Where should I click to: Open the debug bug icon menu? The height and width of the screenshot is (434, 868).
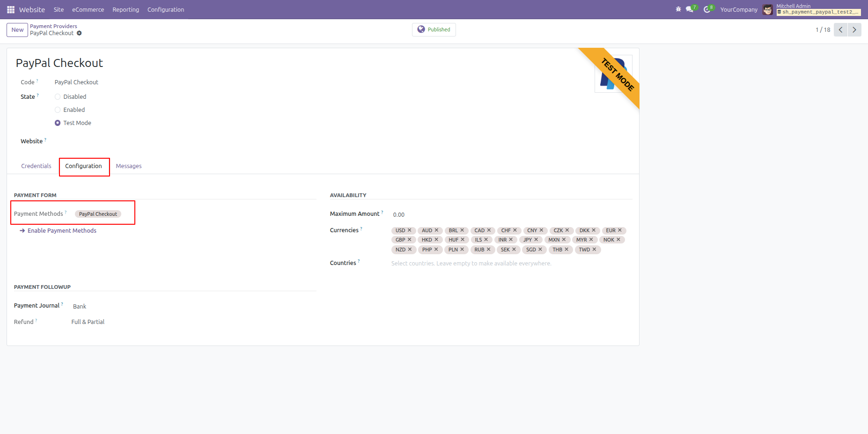coord(678,9)
